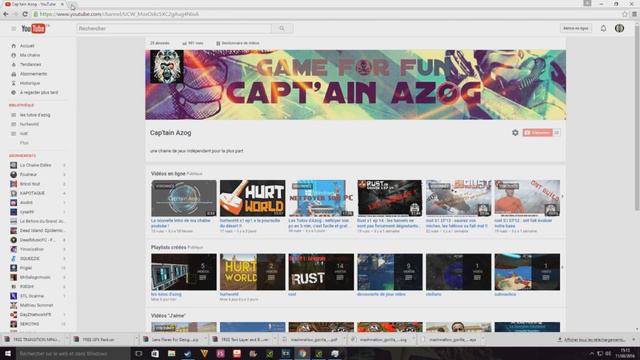
Task: Click the browser back arrow
Action: click(6, 14)
